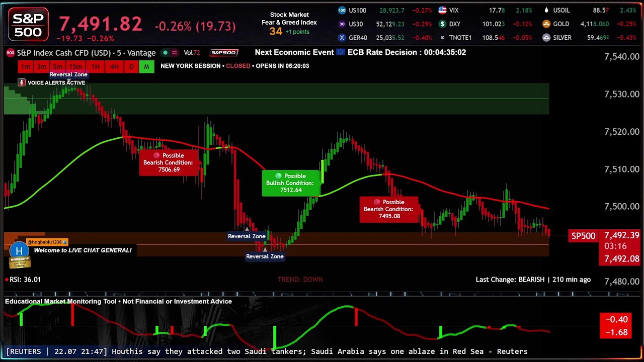644x362 pixels.
Task: Click the Reuters Houthis news ticker headline
Action: (319, 351)
